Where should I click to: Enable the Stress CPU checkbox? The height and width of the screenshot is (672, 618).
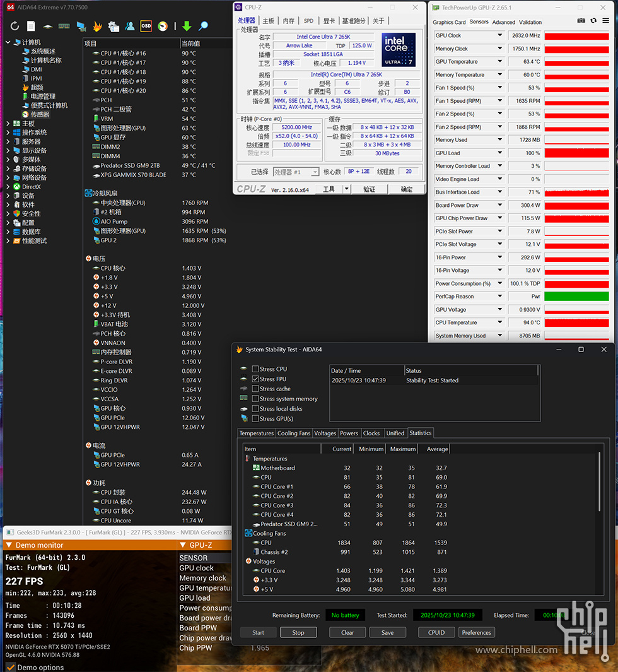[x=255, y=369]
